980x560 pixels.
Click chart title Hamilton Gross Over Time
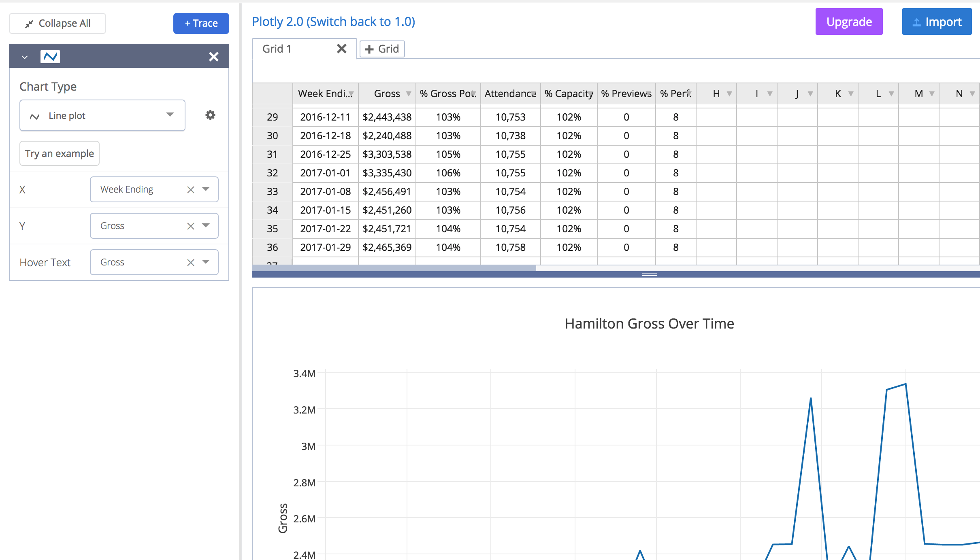[x=649, y=324]
